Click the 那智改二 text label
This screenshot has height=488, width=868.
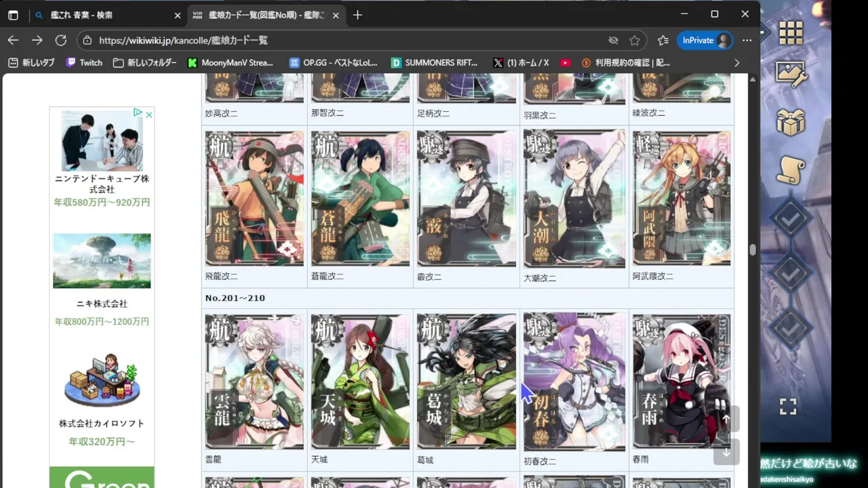(x=328, y=113)
